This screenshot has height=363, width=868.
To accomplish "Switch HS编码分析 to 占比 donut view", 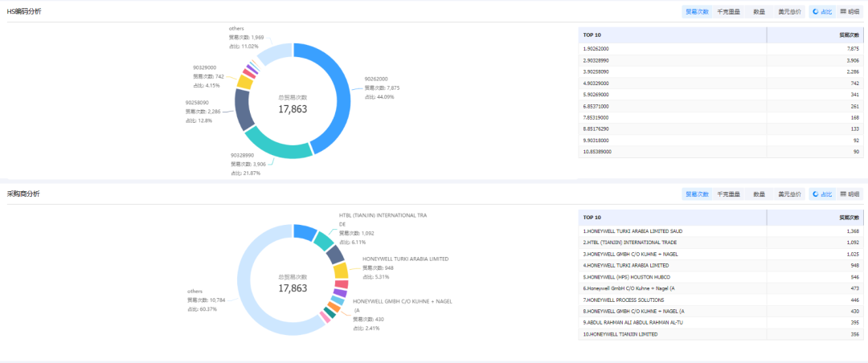I will [821, 11].
